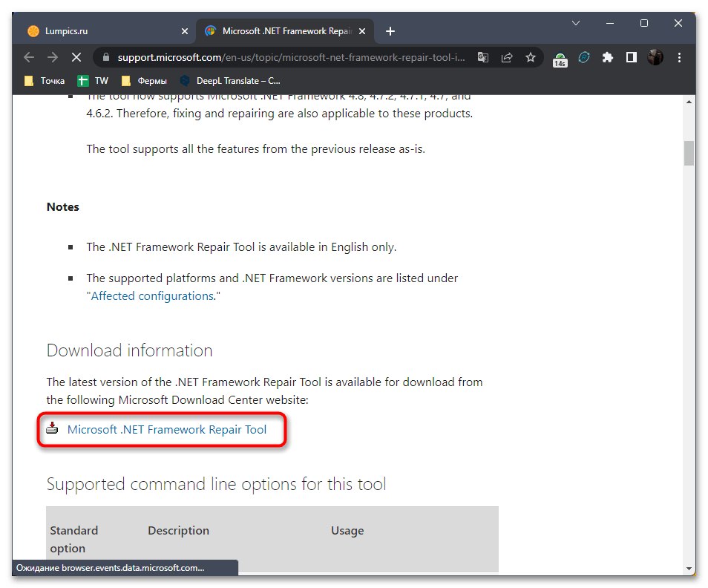The height and width of the screenshot is (588, 708).
Task: Click the scroll down arrow on scrollbar
Action: click(689, 569)
